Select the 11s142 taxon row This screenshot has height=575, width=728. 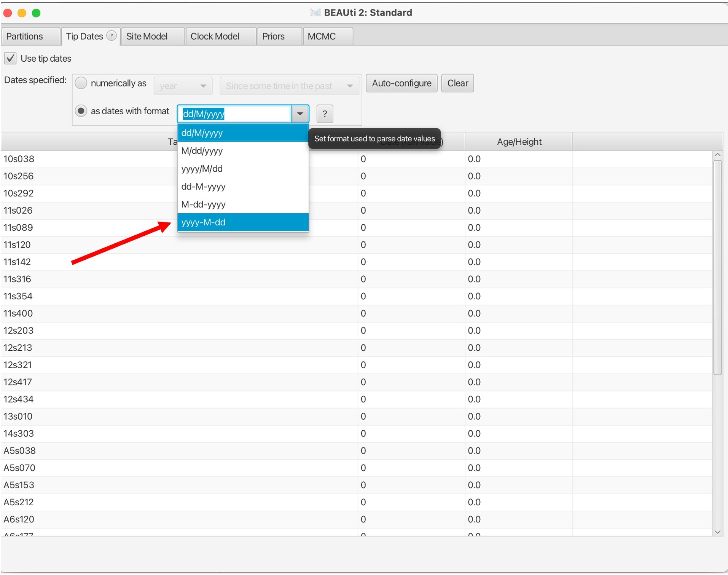(x=17, y=262)
